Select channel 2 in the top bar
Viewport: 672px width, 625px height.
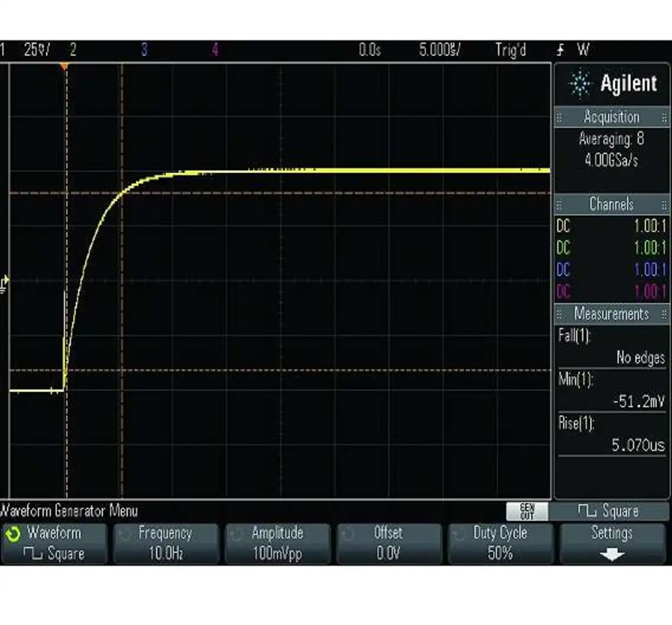point(73,50)
